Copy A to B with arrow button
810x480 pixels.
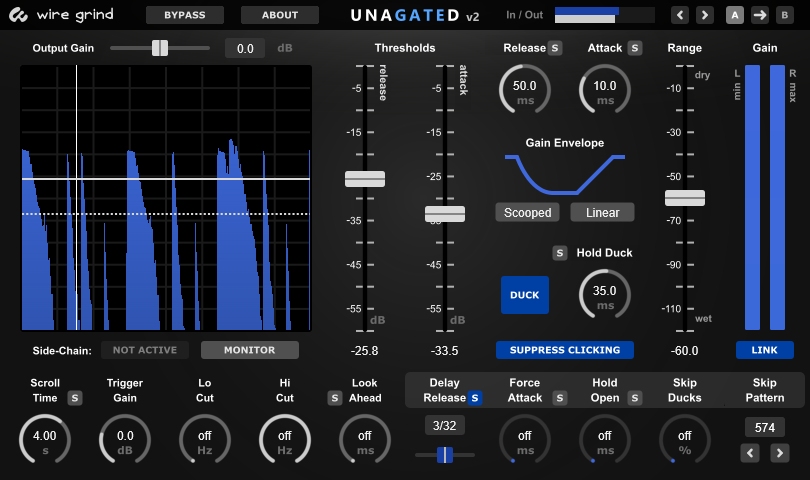point(759,15)
